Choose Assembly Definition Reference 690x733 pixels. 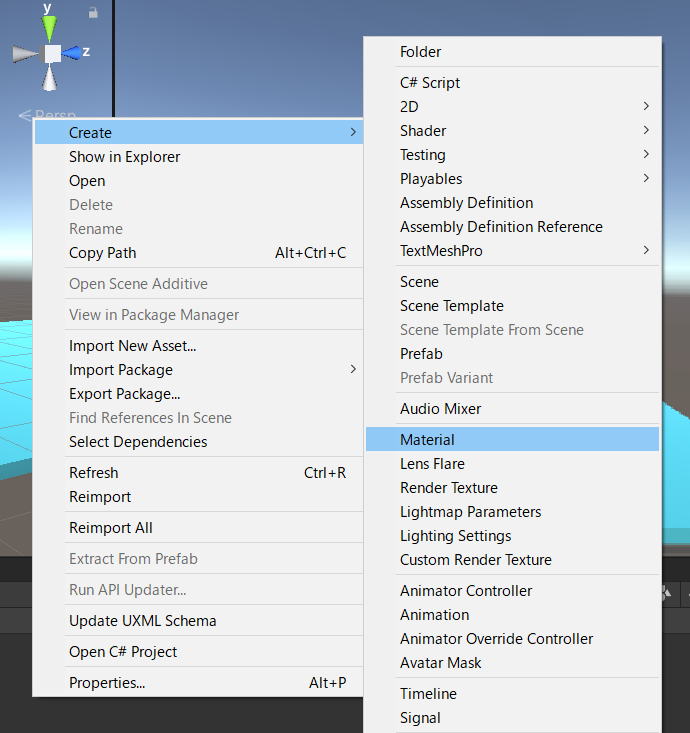[x=512, y=226]
